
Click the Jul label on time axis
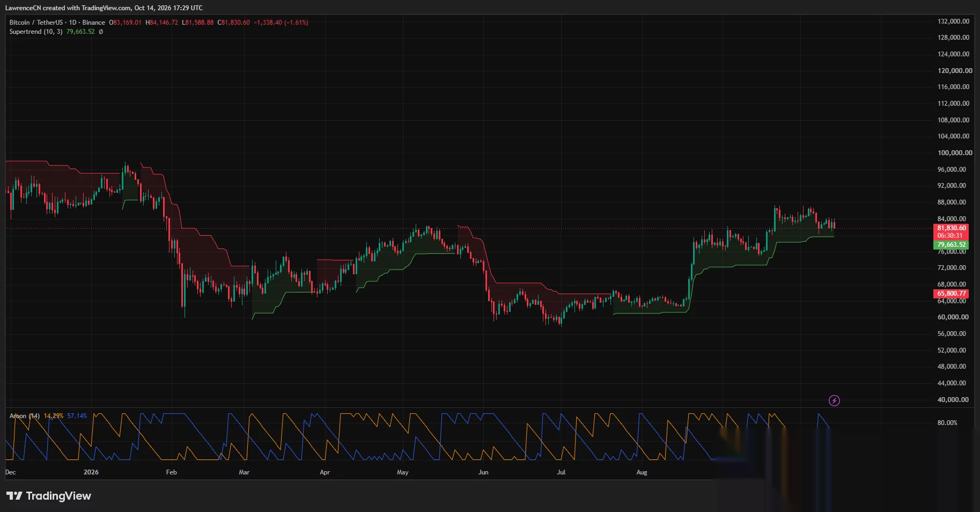point(561,472)
